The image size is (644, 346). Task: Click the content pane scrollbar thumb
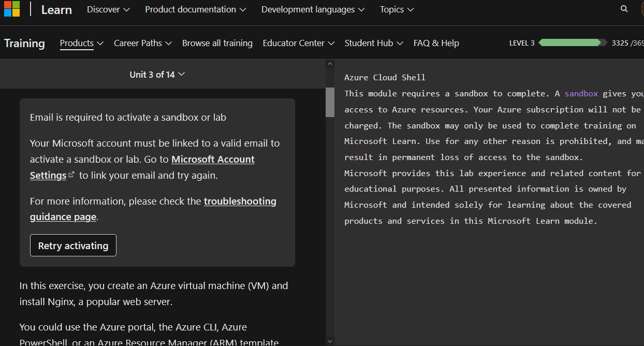click(x=330, y=102)
